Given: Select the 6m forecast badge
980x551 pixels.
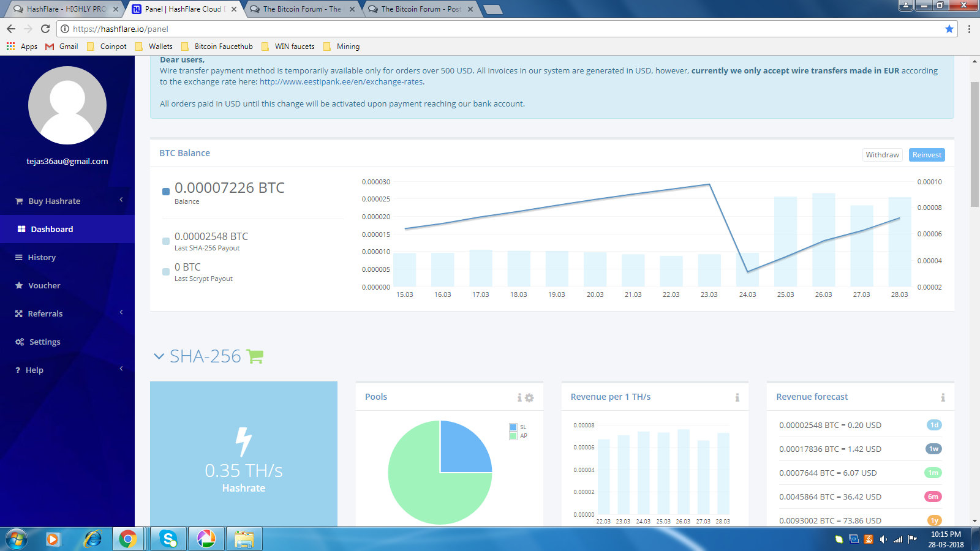Looking at the screenshot, I should (933, 497).
